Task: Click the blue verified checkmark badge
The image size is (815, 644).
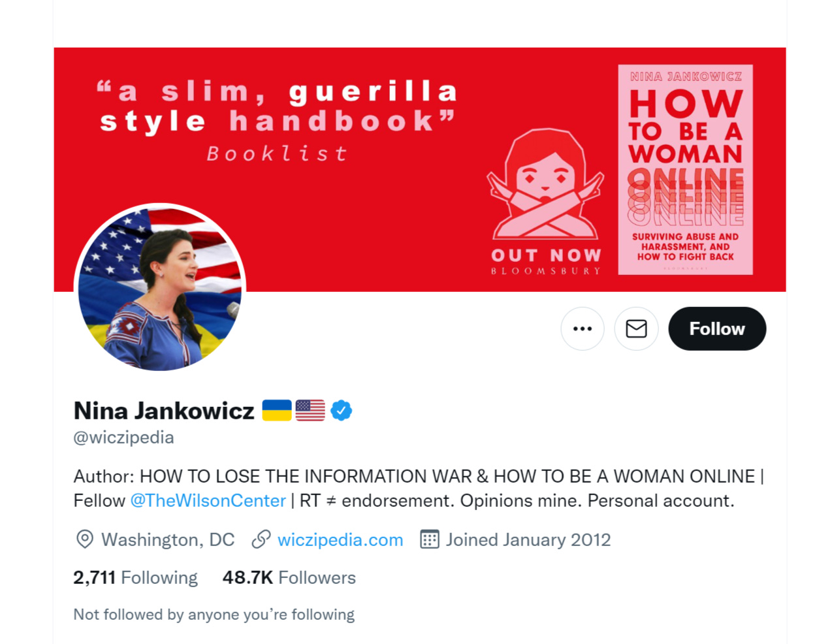Action: (x=341, y=410)
